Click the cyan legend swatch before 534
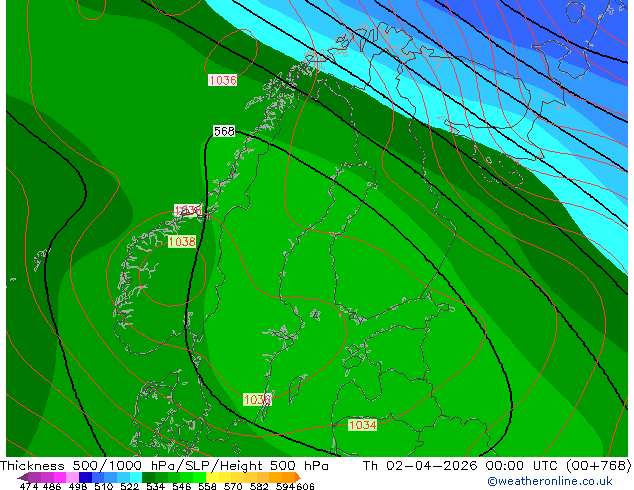The width and height of the screenshot is (634, 490). (x=136, y=477)
